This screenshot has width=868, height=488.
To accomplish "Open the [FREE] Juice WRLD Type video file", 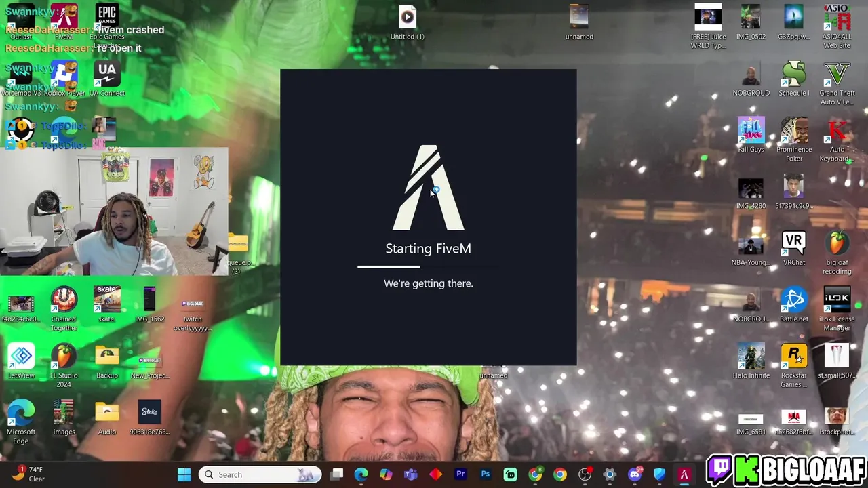I will (708, 26).
